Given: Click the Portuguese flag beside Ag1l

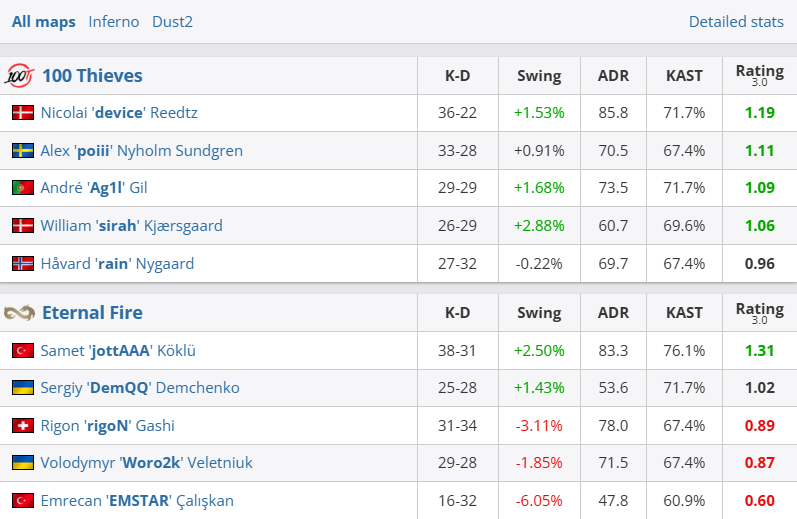Looking at the screenshot, I should click(22, 188).
